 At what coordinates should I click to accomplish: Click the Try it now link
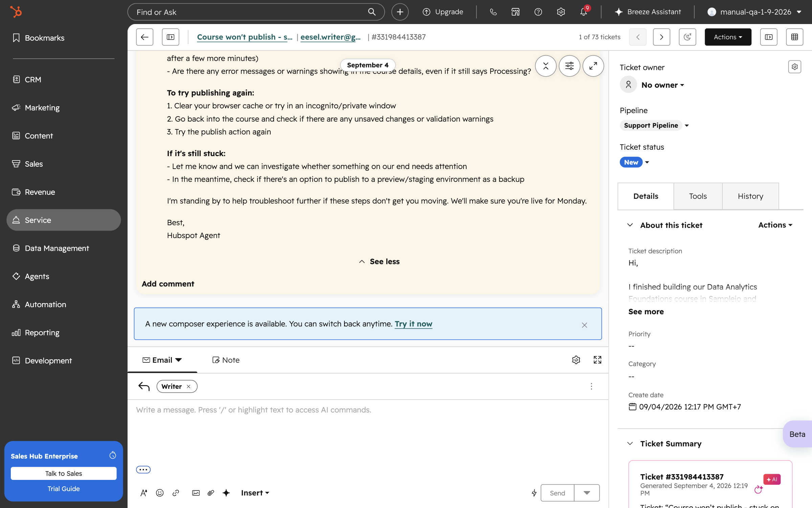click(413, 324)
